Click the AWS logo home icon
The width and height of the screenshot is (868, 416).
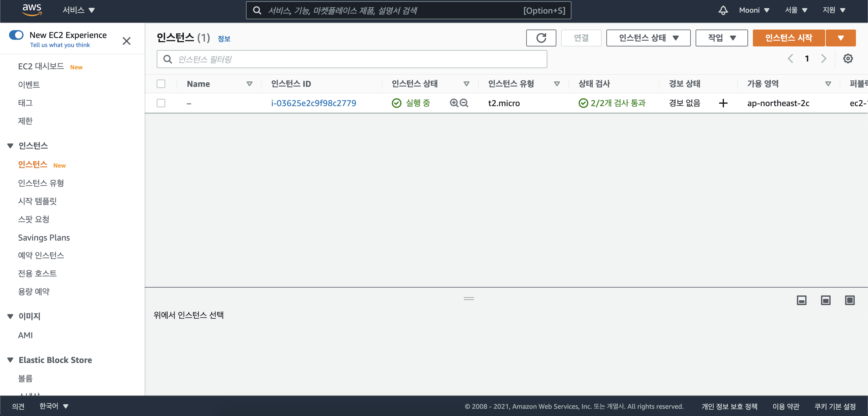click(x=32, y=10)
